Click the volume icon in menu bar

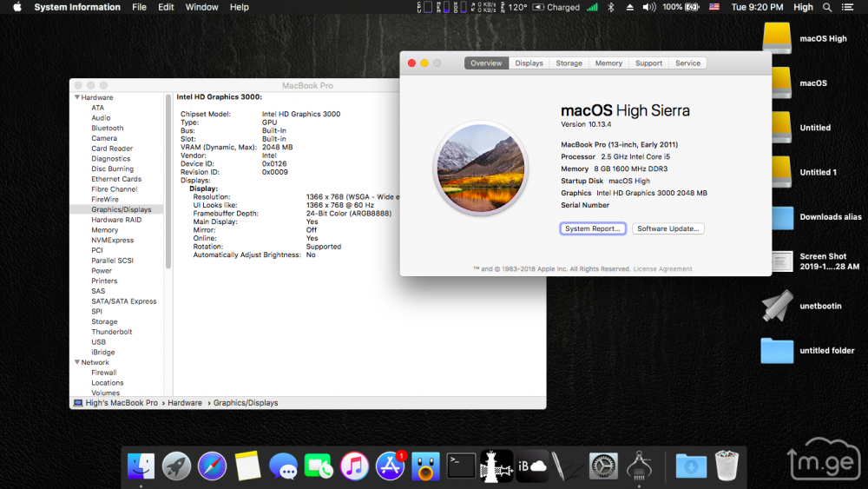click(648, 7)
